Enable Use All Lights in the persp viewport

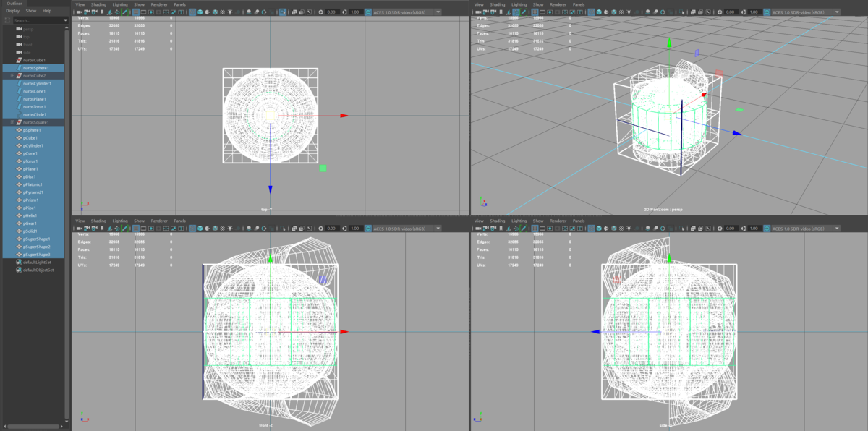click(629, 11)
